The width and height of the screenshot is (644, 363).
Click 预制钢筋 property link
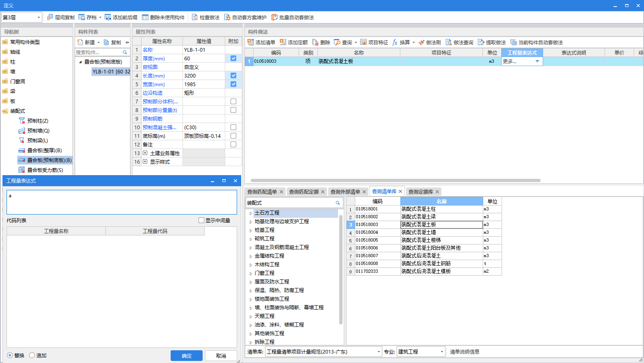tap(153, 119)
